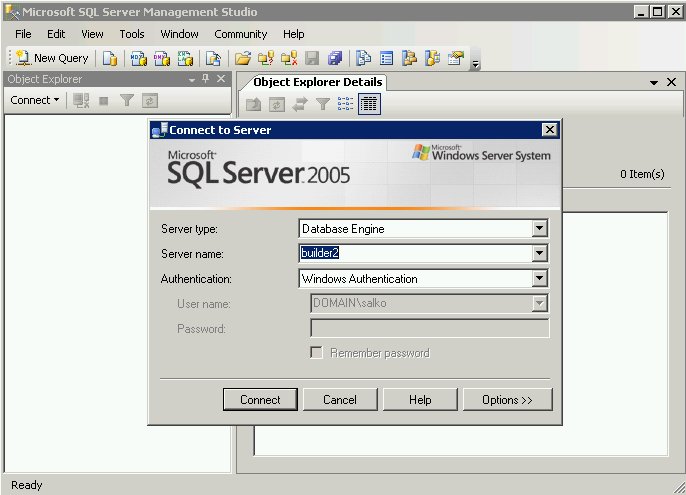Click the Refresh icon in Object Explorer
686x495 pixels.
pos(150,101)
